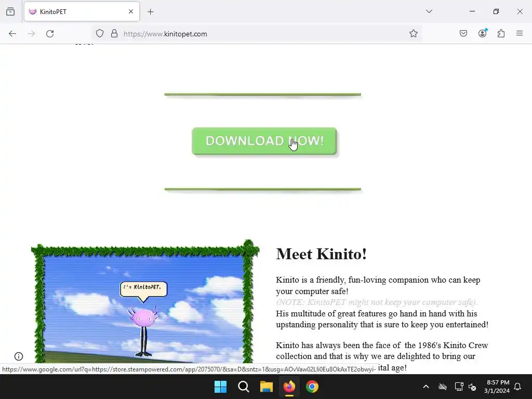Restore down the Firefox window
The image size is (532, 399).
tap(496, 11)
